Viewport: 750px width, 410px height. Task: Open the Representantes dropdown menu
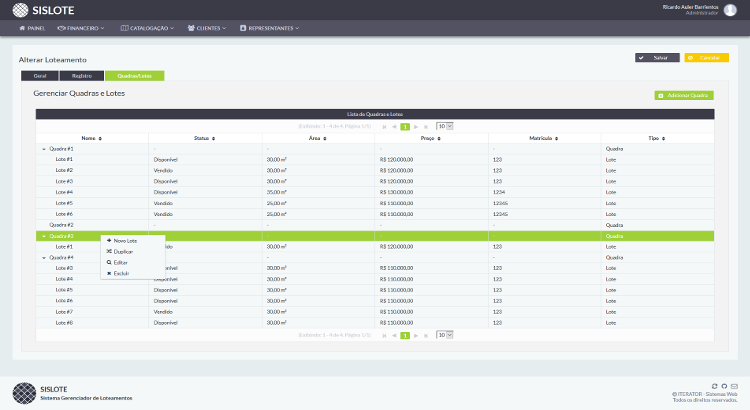click(x=269, y=28)
